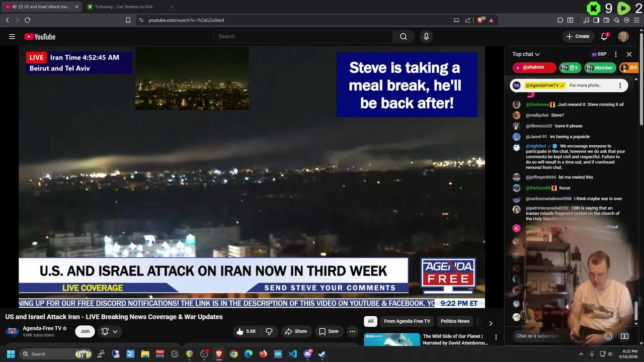Click the live video player area
This screenshot has height=362, width=644.
[252, 177]
